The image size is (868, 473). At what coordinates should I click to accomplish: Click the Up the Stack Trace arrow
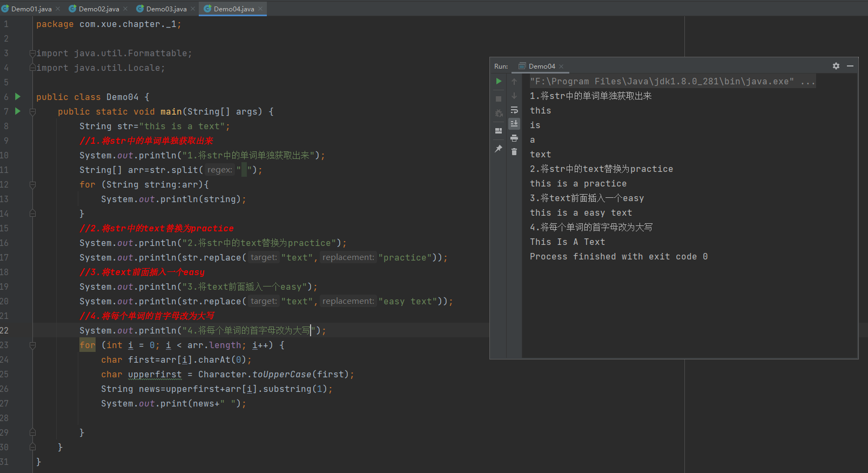[x=514, y=82]
